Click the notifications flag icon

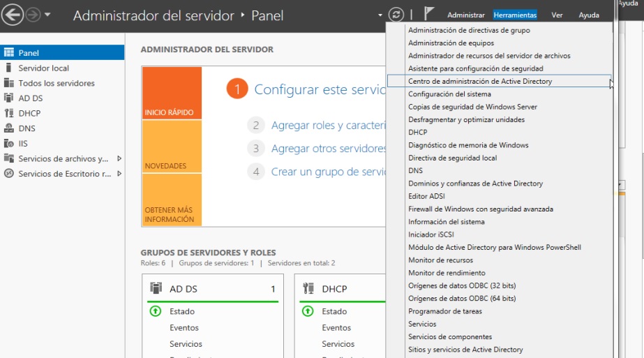coord(430,15)
